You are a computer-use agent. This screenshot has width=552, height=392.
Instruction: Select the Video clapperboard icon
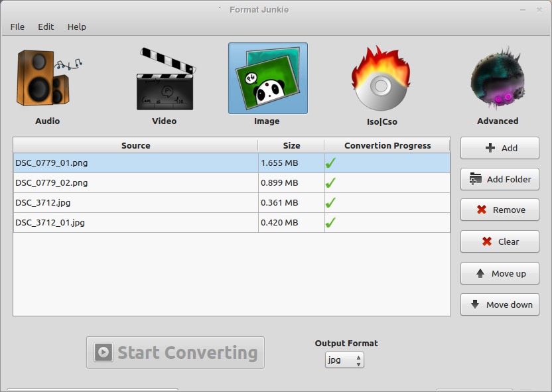(x=166, y=79)
